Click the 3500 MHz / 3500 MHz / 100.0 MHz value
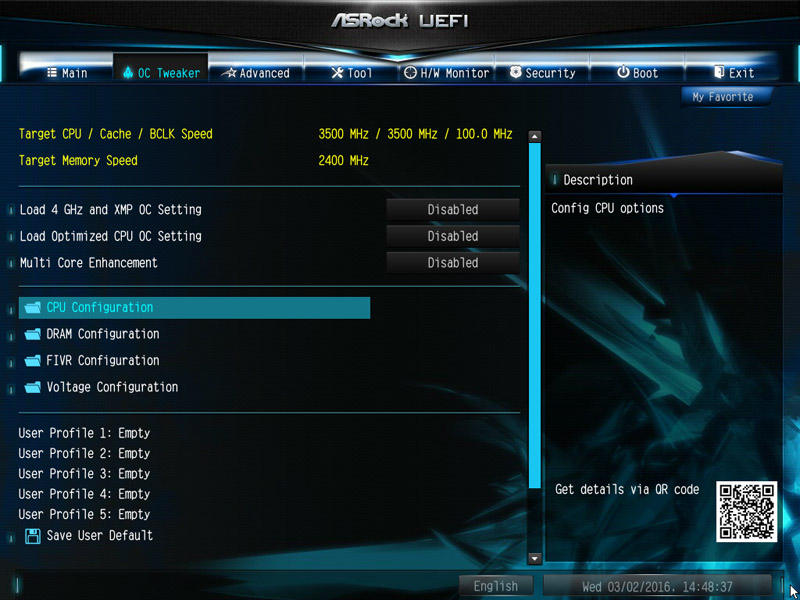The height and width of the screenshot is (600, 800). tap(415, 134)
